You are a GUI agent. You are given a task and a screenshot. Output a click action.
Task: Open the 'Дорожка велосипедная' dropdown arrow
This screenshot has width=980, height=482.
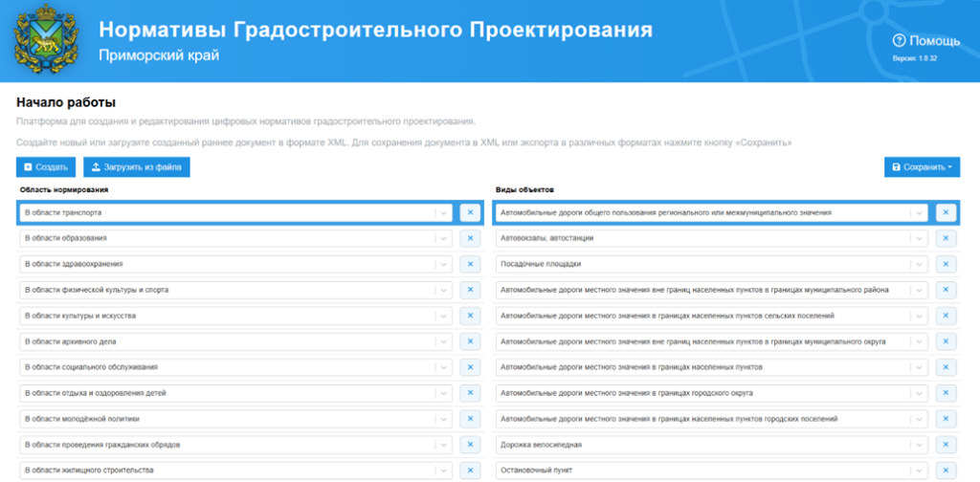click(919, 445)
